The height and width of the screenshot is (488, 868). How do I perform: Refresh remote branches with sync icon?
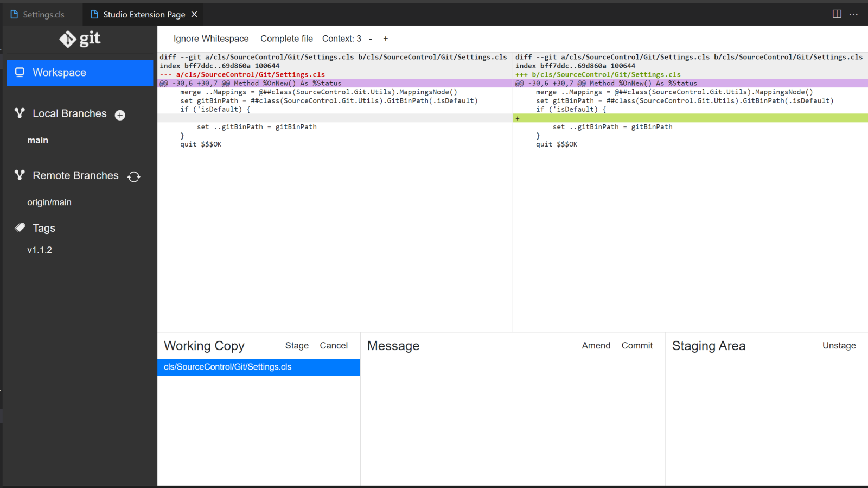[x=134, y=177]
